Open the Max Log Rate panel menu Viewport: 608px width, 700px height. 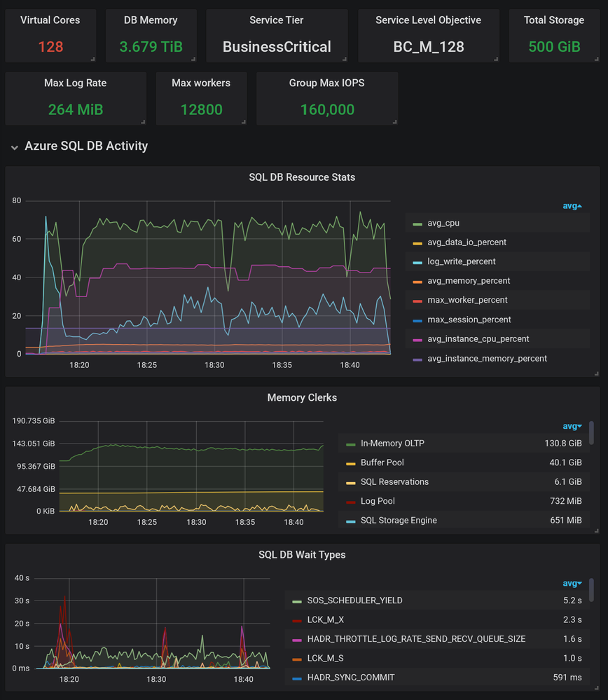click(76, 83)
